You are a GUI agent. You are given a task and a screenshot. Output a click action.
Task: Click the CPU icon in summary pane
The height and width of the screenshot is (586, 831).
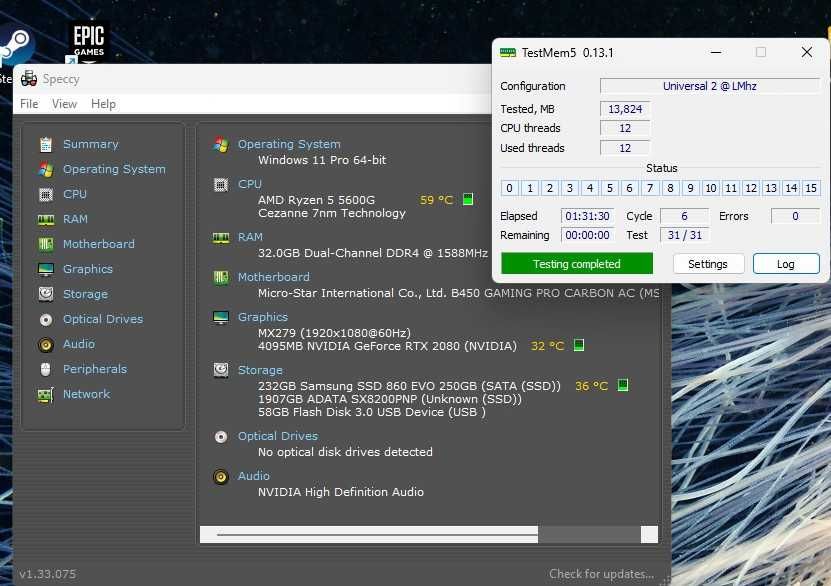(x=221, y=184)
